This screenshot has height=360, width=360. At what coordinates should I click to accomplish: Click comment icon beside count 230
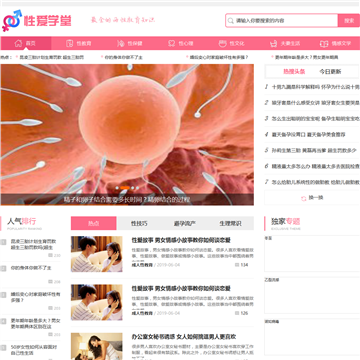(50, 255)
